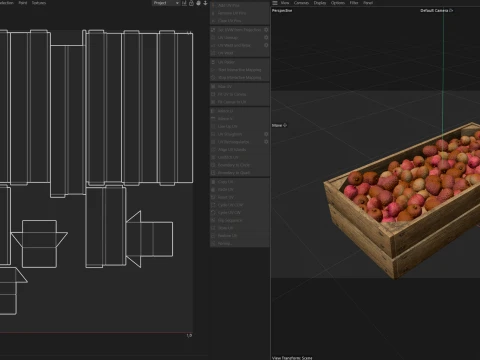This screenshot has width=480, height=360.
Task: Rotate UVs with Cycle UV CCW
Action: click(240, 205)
